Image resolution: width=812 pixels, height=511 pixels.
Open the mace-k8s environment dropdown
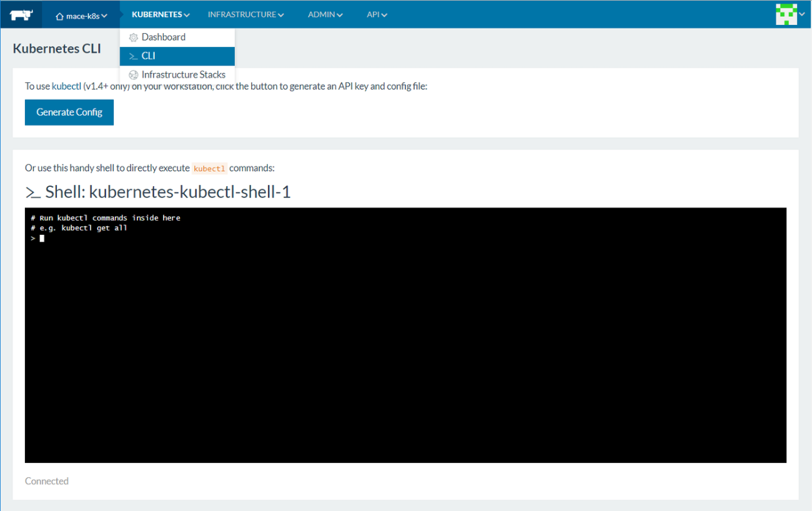tap(81, 16)
